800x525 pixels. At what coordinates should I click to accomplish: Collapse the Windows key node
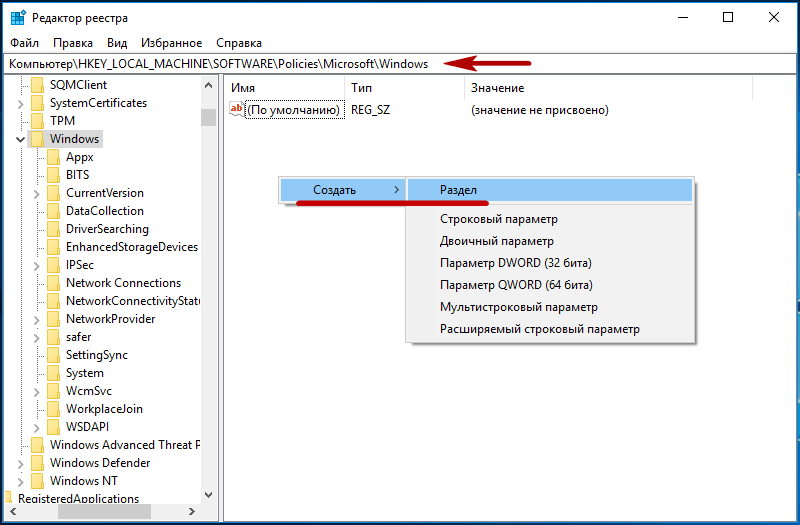click(20, 139)
